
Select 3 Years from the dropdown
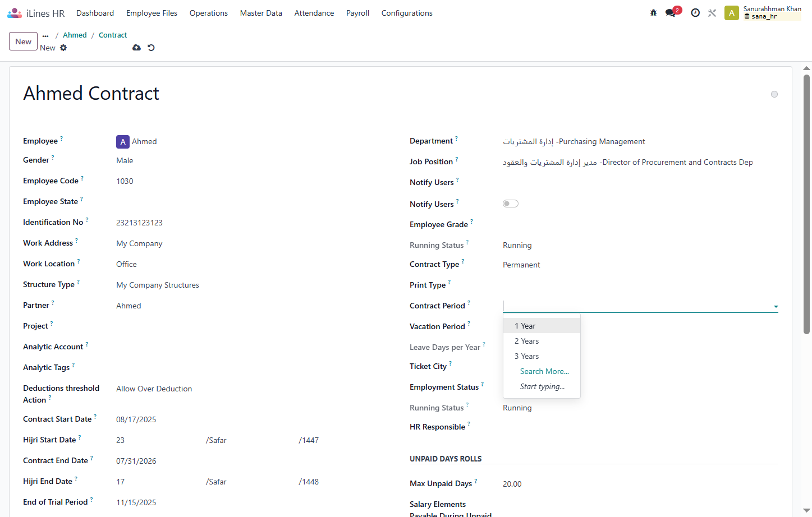point(542,356)
